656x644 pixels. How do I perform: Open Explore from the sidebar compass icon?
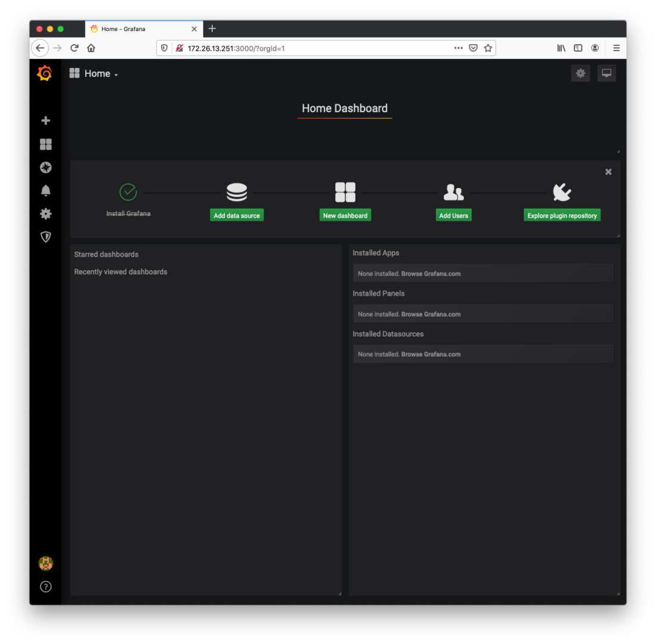[x=45, y=168]
